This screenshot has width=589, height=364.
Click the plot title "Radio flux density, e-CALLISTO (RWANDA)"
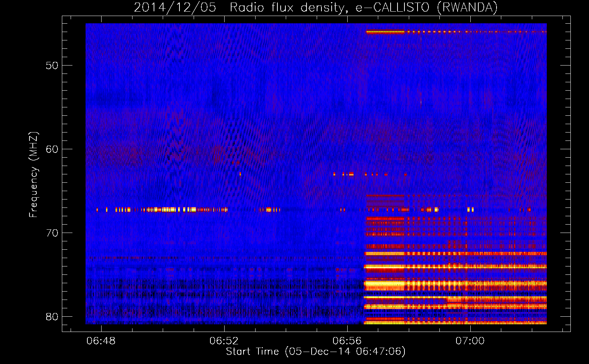[364, 7]
